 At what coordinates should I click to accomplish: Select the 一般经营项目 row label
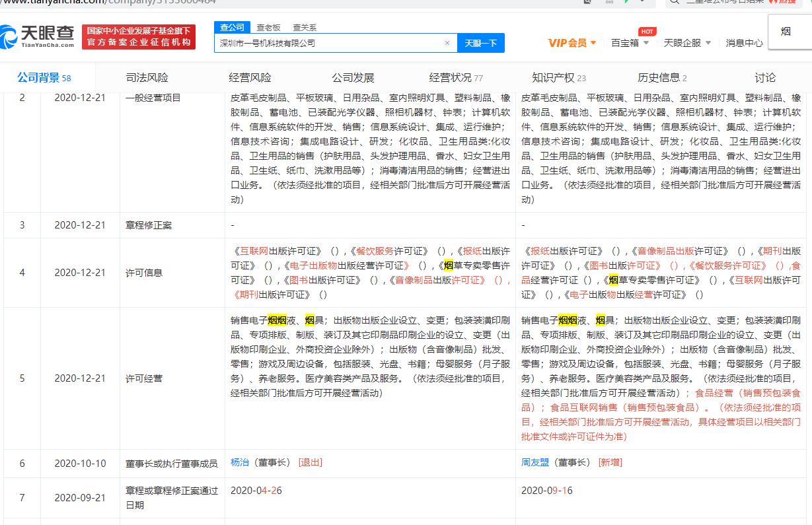(153, 98)
